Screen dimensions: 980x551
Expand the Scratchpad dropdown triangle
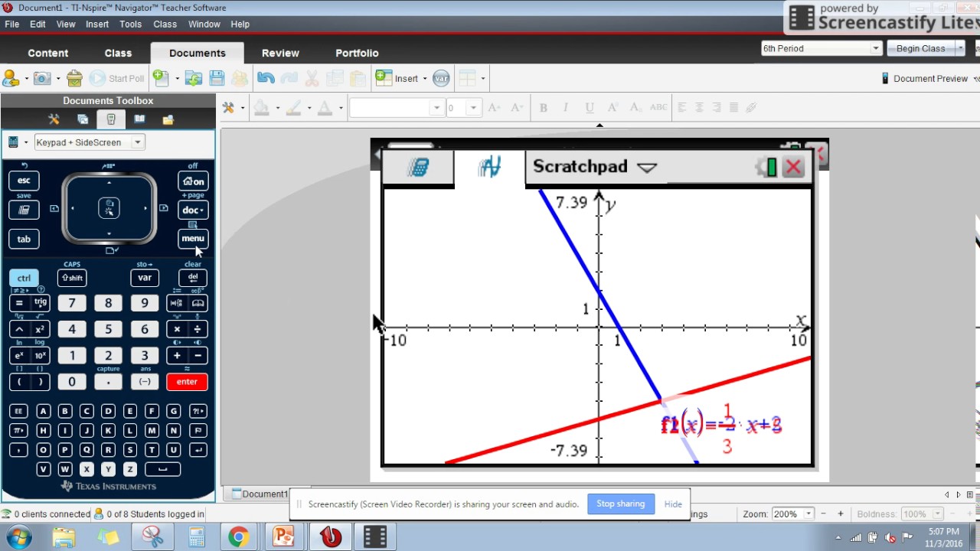(x=647, y=168)
